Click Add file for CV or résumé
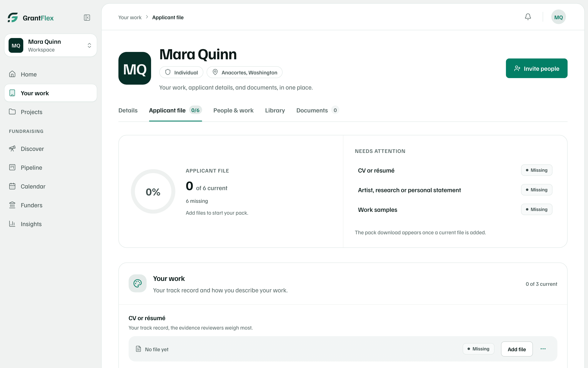This screenshot has height=368, width=588. click(517, 349)
